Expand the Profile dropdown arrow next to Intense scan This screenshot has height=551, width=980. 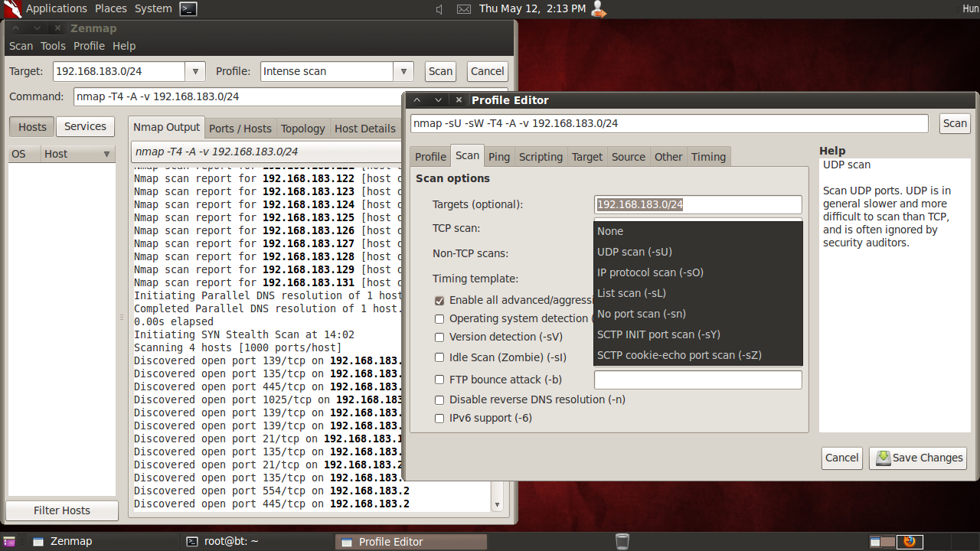tap(404, 71)
